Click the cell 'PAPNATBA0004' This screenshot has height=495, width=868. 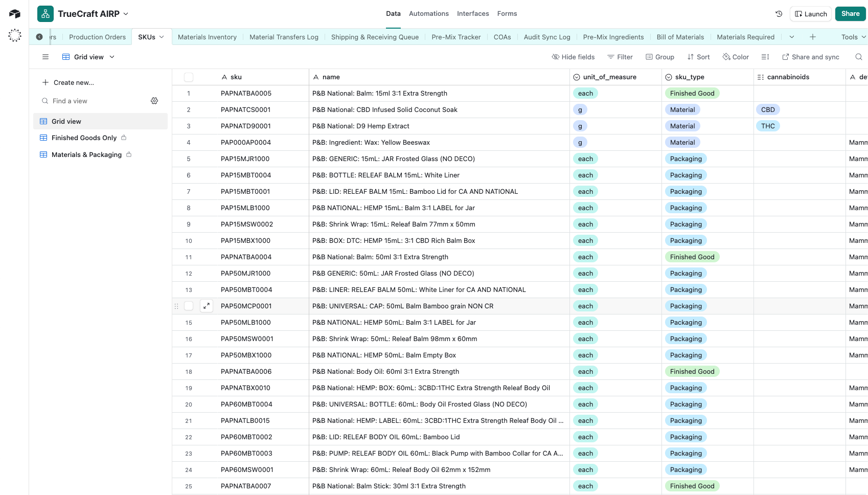tap(246, 257)
